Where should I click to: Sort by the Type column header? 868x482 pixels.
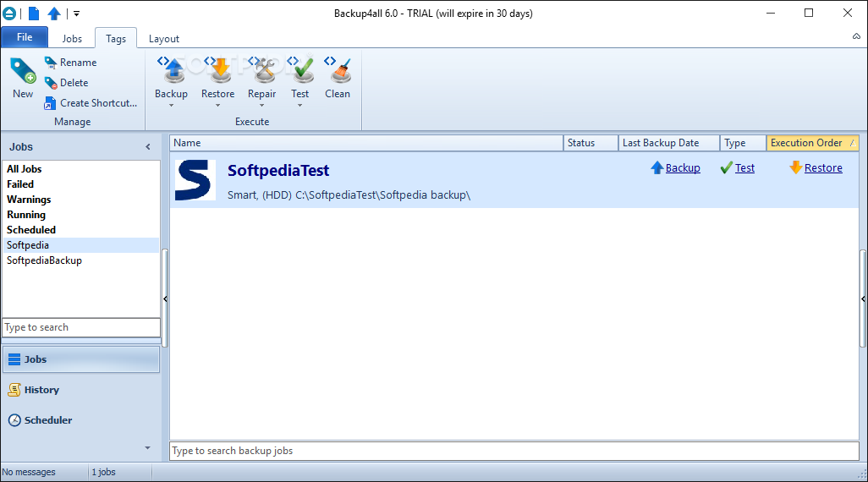pos(743,143)
